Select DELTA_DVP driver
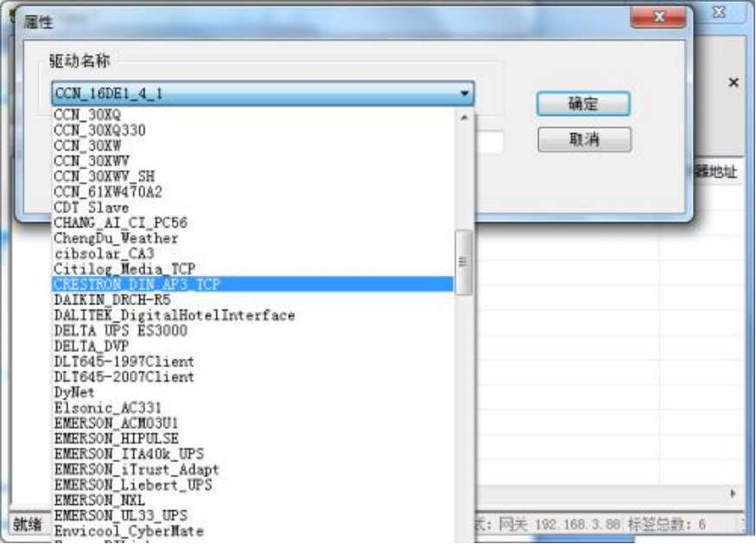 [253, 346]
